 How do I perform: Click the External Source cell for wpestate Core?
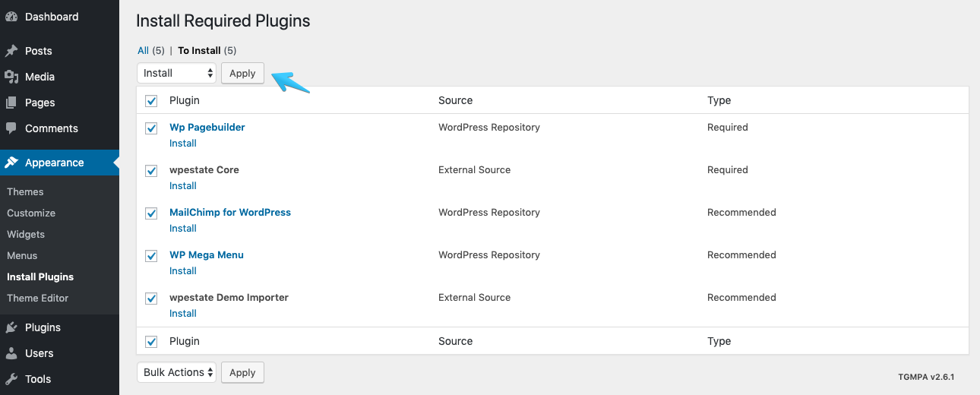click(x=475, y=170)
